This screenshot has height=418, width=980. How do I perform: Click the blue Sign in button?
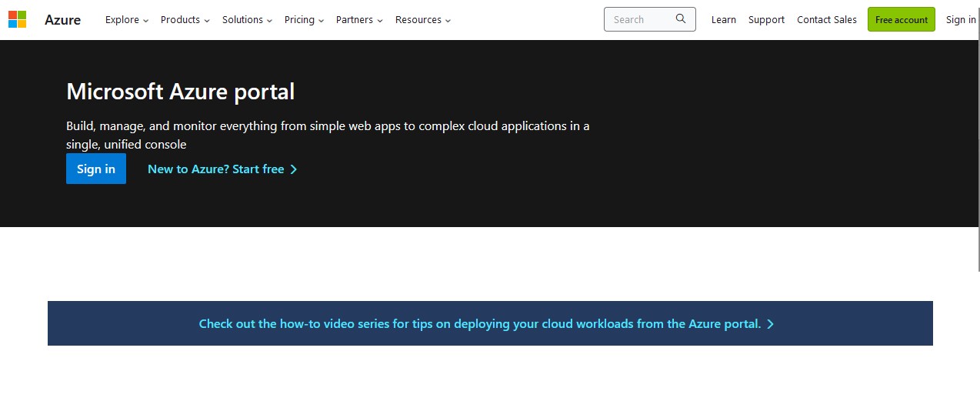[96, 169]
